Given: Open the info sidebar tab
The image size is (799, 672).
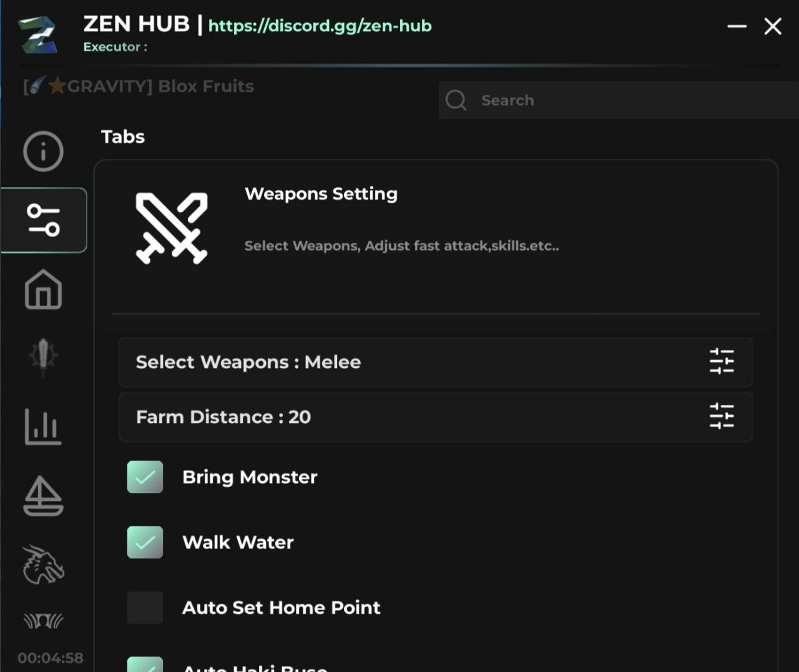Looking at the screenshot, I should [43, 151].
